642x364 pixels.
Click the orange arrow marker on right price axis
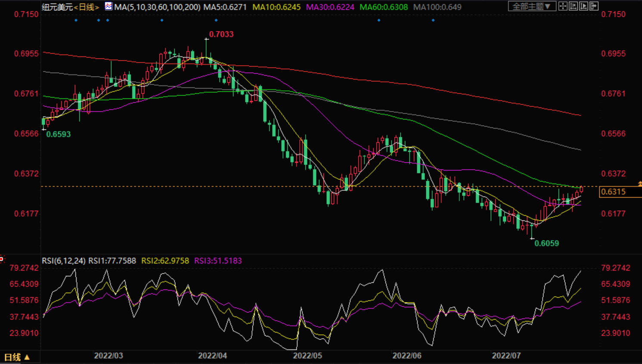[x=640, y=184]
